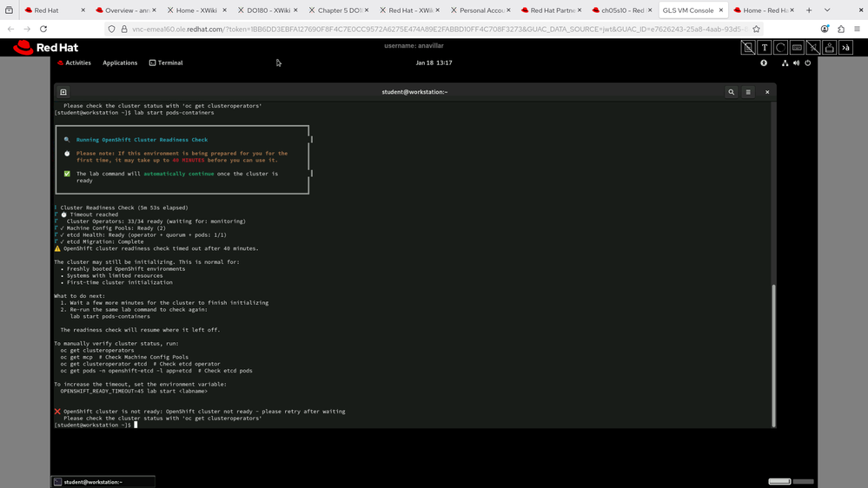Click the terminal search magnifier icon
This screenshot has width=868, height=488.
pos(732,92)
